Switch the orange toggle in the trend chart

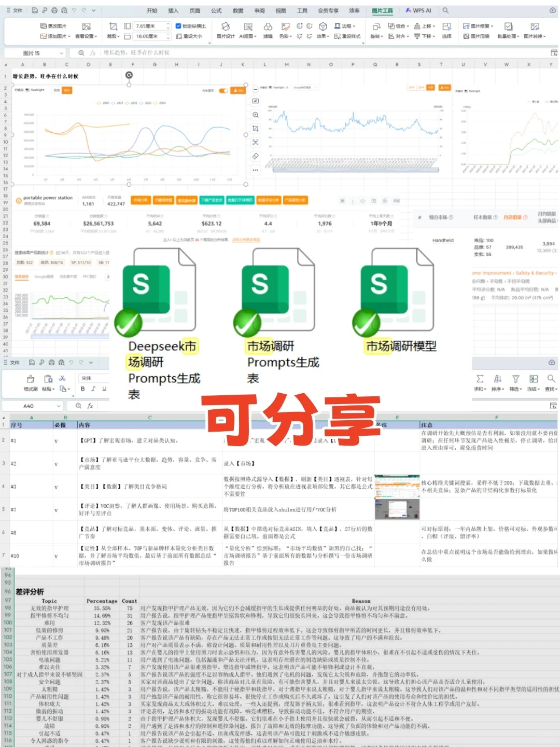(223, 90)
